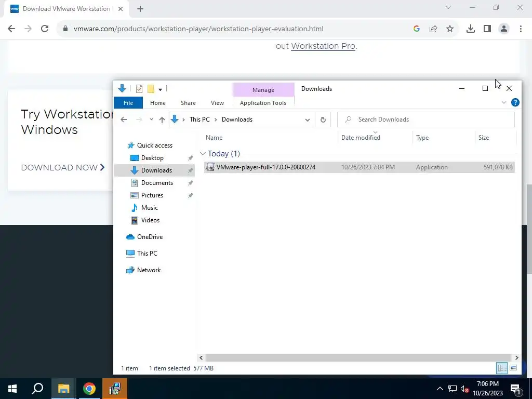Open Music in the navigation pane

coord(149,208)
